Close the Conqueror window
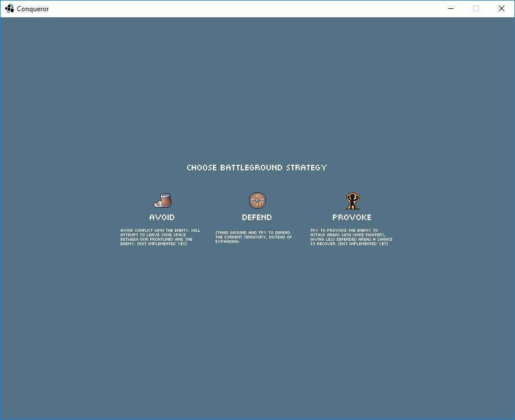Image resolution: width=515 pixels, height=420 pixels. click(502, 8)
